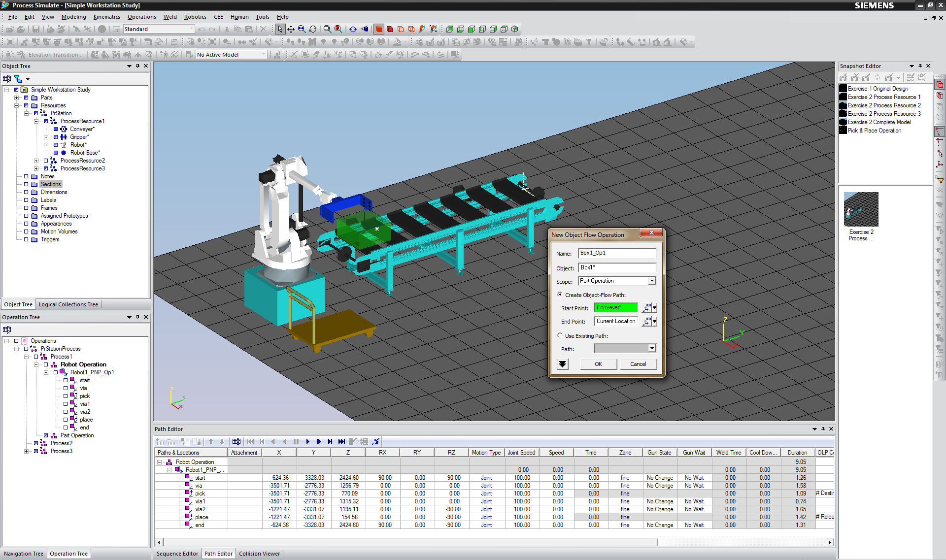Viewport: 946px width, 560px height.
Task: Activate the Rotate view tool
Action: [313, 29]
